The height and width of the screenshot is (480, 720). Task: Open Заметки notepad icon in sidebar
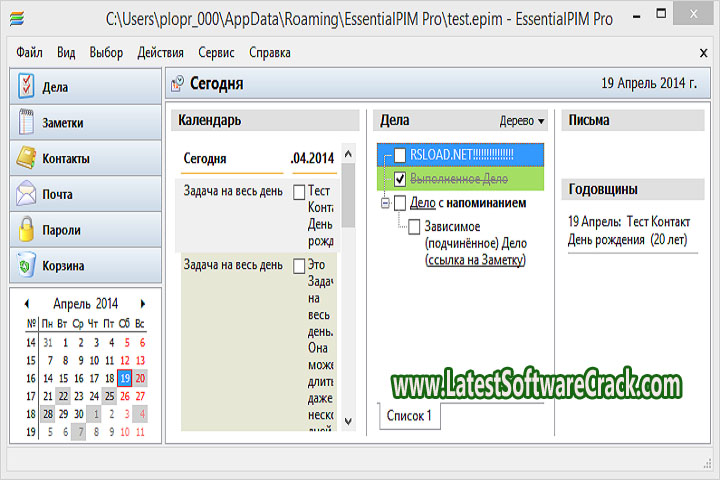click(27, 123)
